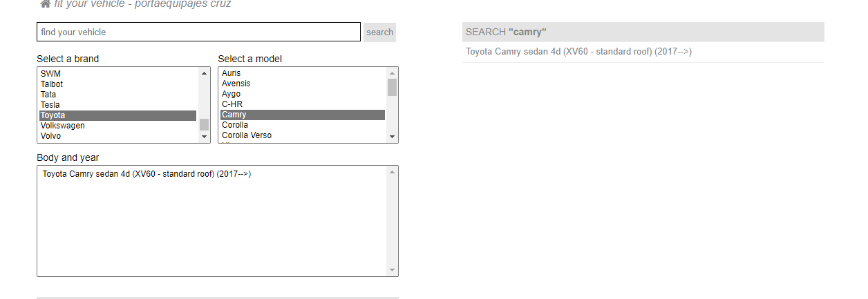Viewport: 868px width, 299px height.
Task: Focus the 'find your vehicle' search field
Action: [198, 32]
